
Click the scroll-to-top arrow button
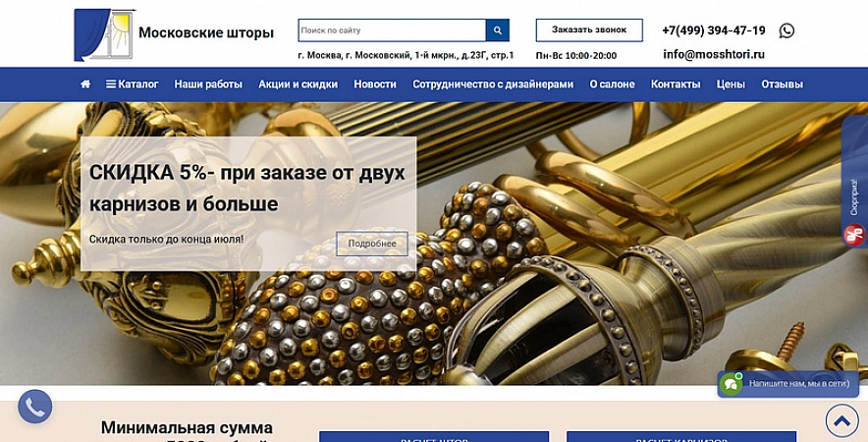(x=842, y=421)
